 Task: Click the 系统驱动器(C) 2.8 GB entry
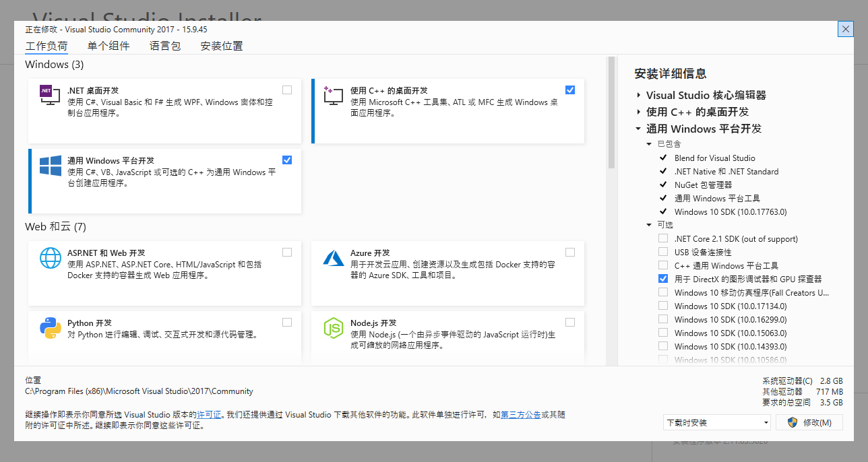click(803, 381)
